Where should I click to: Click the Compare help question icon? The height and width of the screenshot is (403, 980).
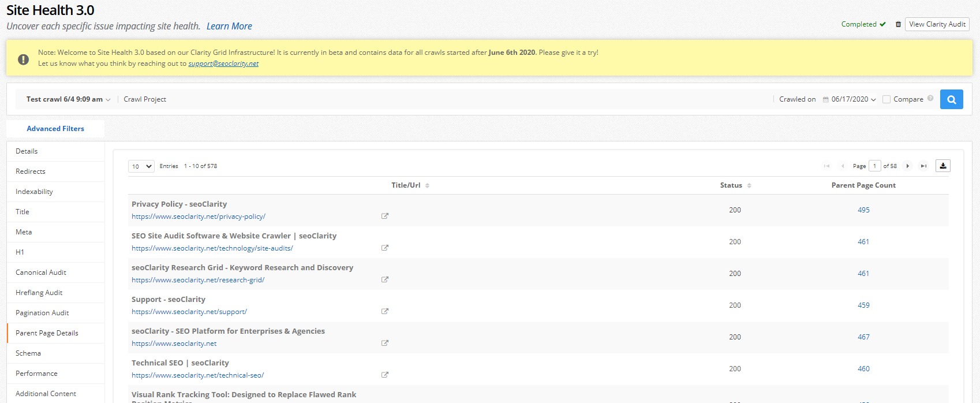[x=930, y=98]
